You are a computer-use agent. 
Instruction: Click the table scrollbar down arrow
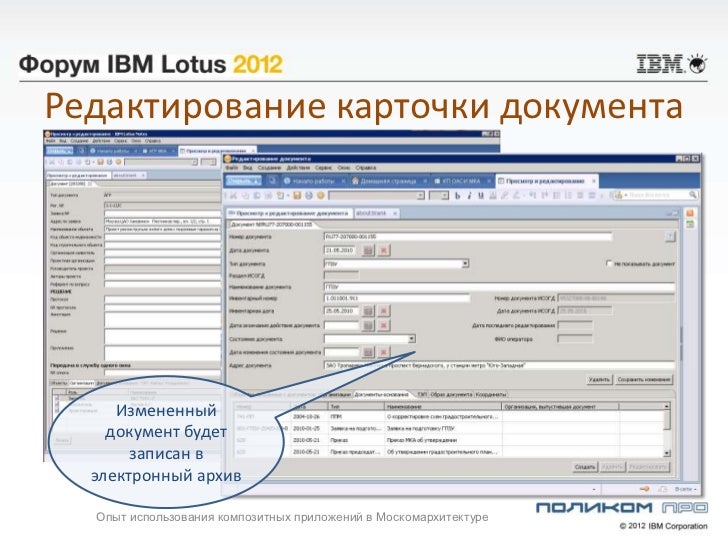tap(667, 453)
